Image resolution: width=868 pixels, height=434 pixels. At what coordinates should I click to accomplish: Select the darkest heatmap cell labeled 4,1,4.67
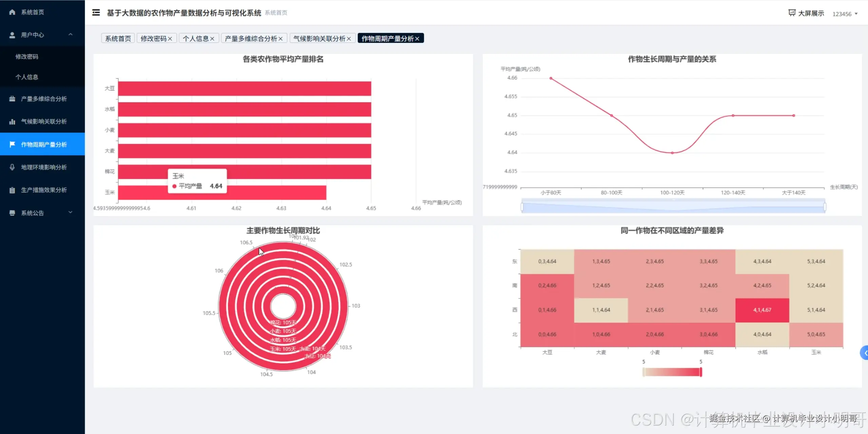tap(762, 309)
